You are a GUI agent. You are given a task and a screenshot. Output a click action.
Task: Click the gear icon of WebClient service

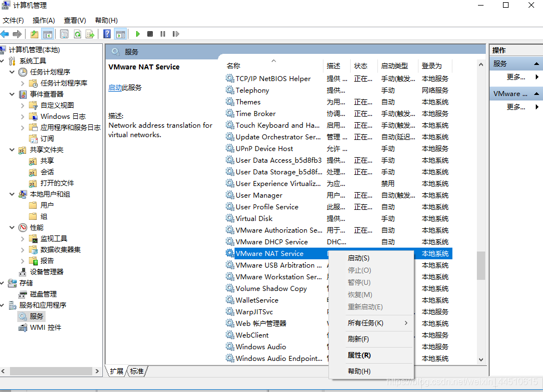click(230, 335)
